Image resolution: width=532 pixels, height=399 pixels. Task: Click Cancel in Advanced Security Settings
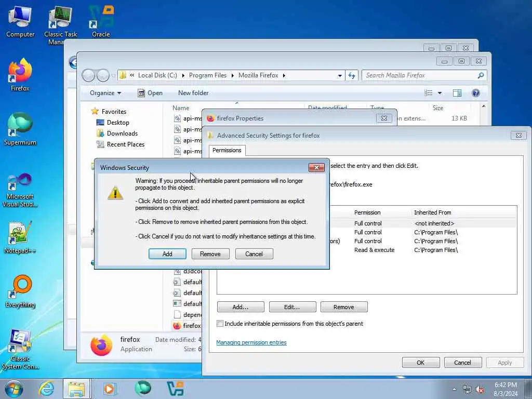pos(463,362)
